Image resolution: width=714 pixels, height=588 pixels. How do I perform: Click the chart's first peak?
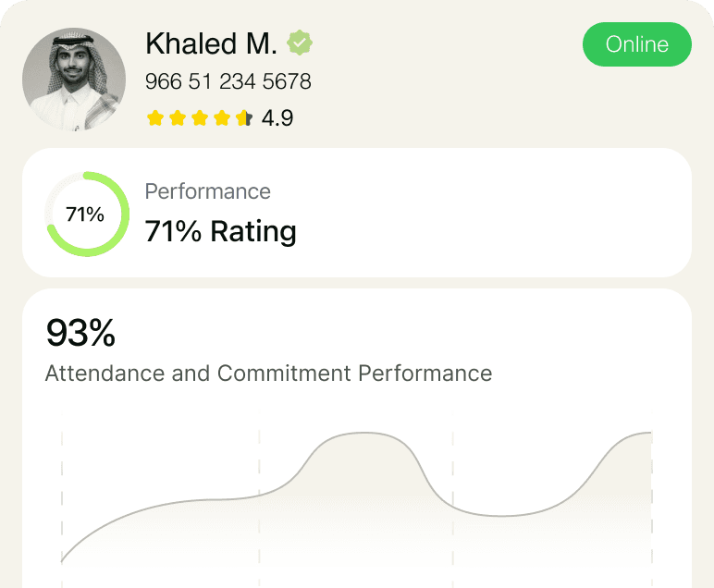(x=363, y=433)
